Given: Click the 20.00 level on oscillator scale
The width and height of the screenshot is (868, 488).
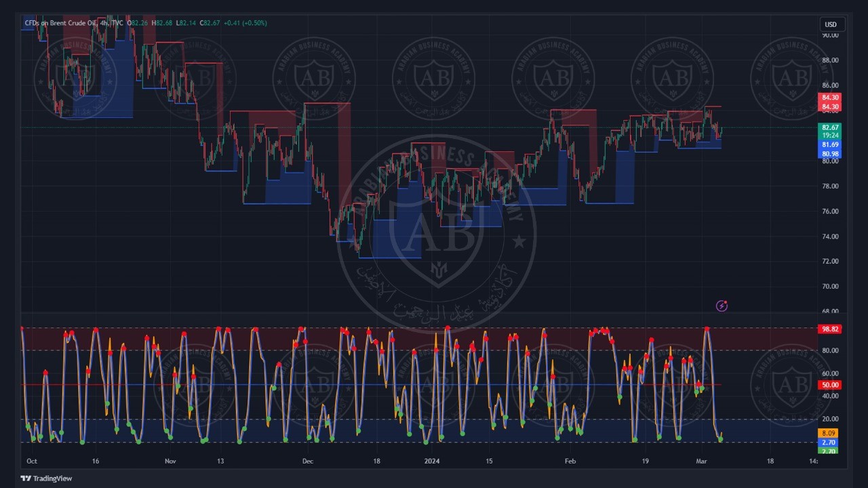Looking at the screenshot, I should pyautogui.click(x=830, y=419).
